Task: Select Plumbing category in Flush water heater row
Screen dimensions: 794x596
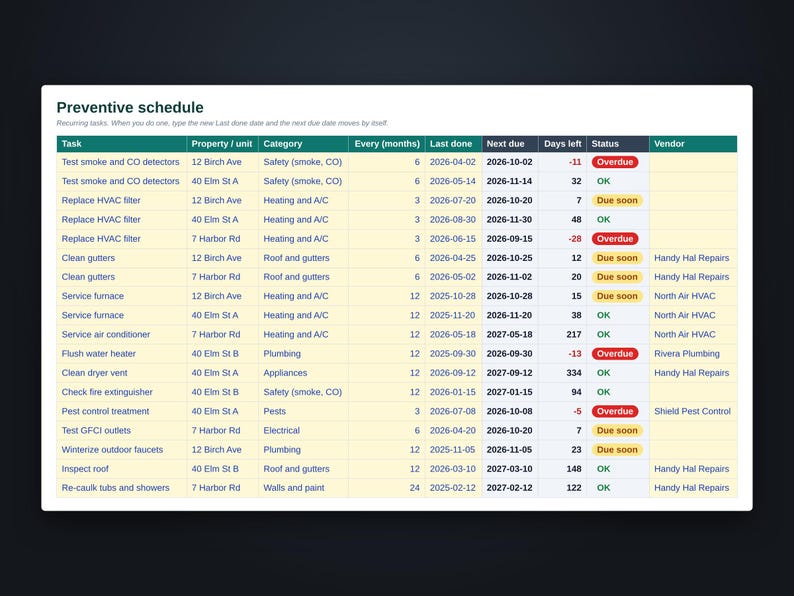Action: click(303, 354)
